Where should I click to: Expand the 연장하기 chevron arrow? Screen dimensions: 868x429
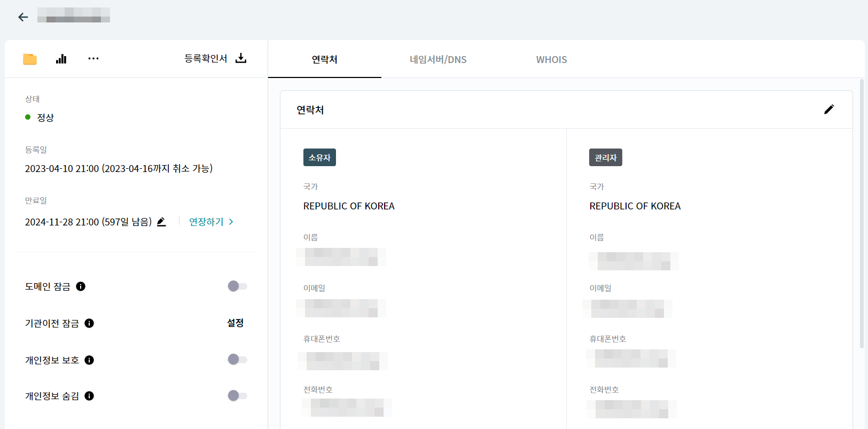point(231,222)
